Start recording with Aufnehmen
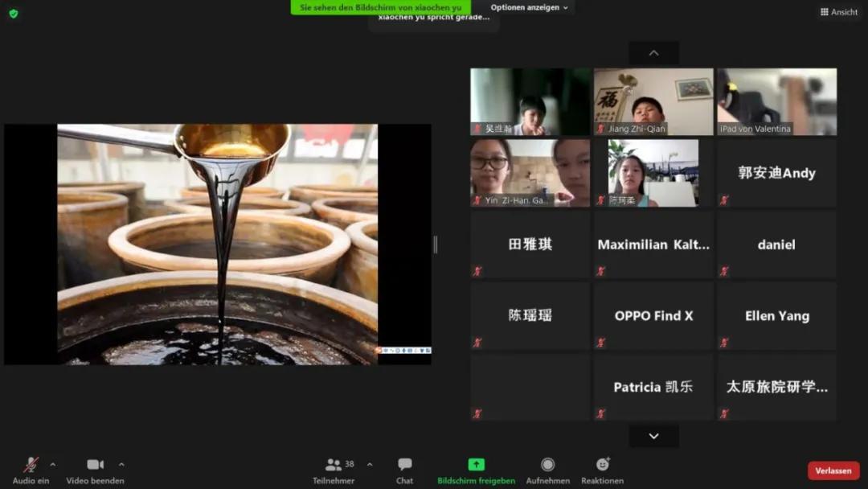The height and width of the screenshot is (489, 868). (547, 470)
